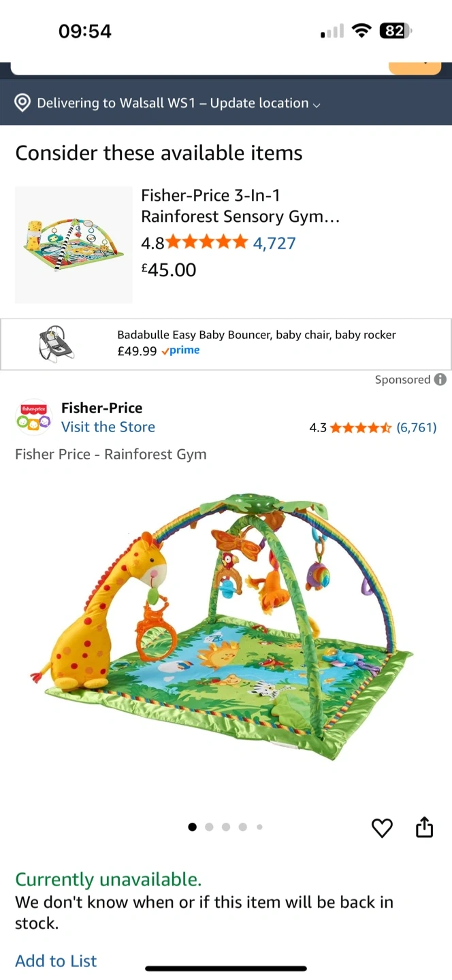
Task: Tap the heart wishlist icon
Action: 382,828
